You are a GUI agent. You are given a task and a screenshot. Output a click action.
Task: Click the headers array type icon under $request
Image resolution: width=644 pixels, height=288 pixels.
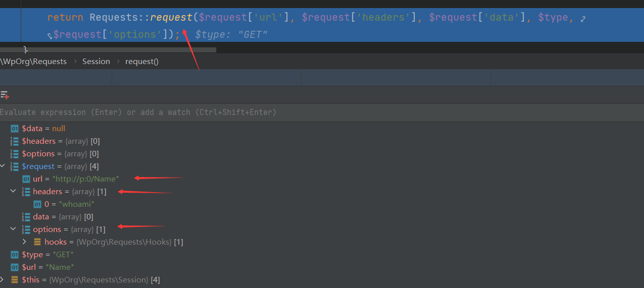point(26,192)
